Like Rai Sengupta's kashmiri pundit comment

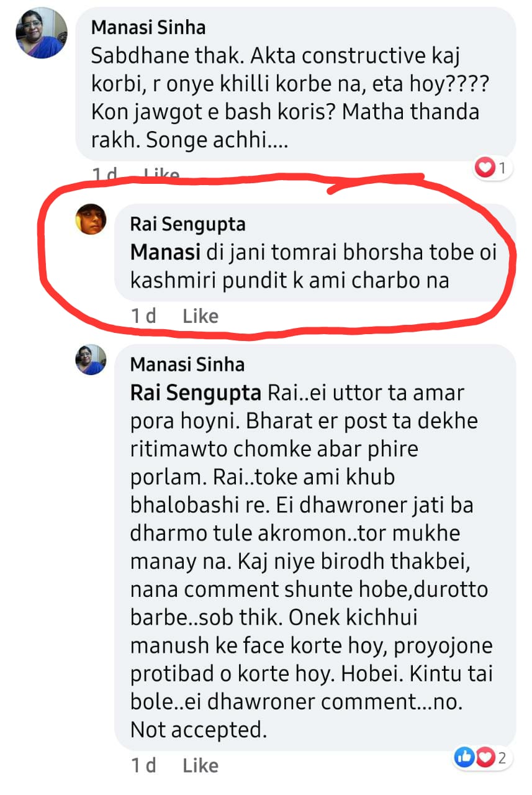[x=201, y=316]
